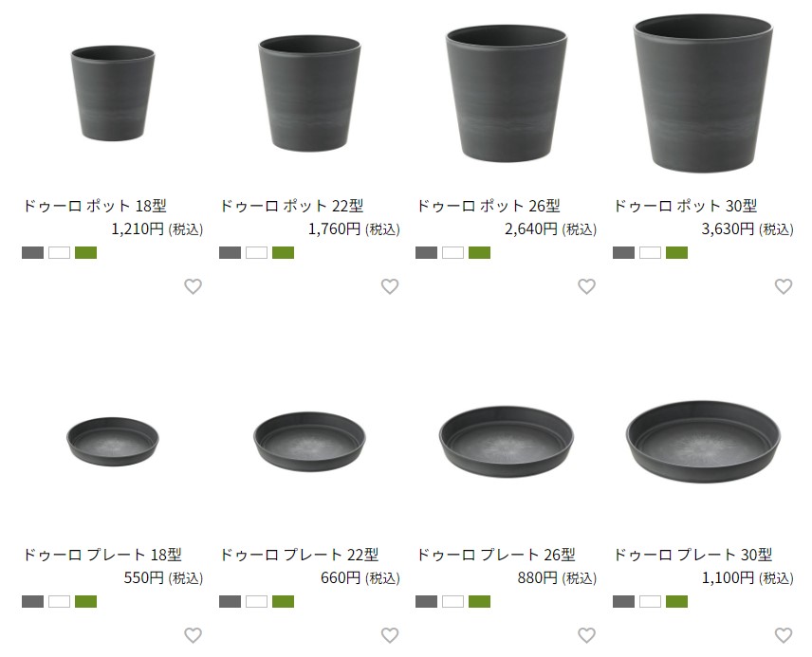Favorite the ドゥーロ ポット 18型 with heart icon

pyautogui.click(x=194, y=286)
